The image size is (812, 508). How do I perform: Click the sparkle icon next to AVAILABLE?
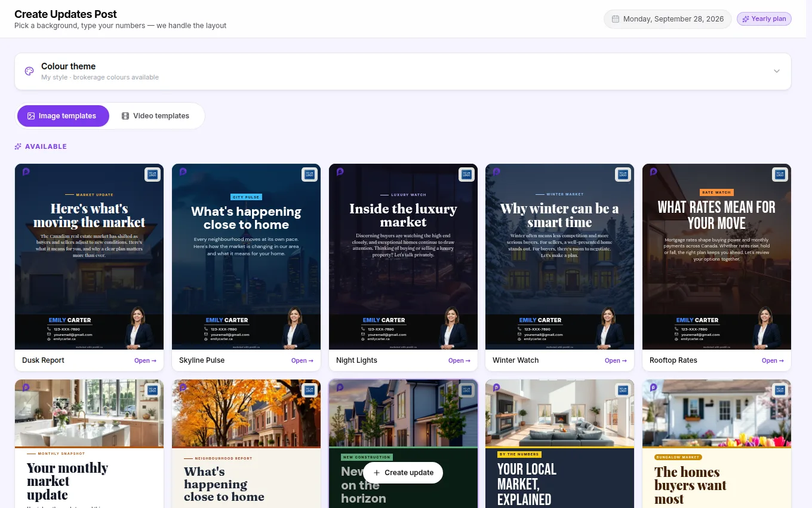click(x=18, y=146)
